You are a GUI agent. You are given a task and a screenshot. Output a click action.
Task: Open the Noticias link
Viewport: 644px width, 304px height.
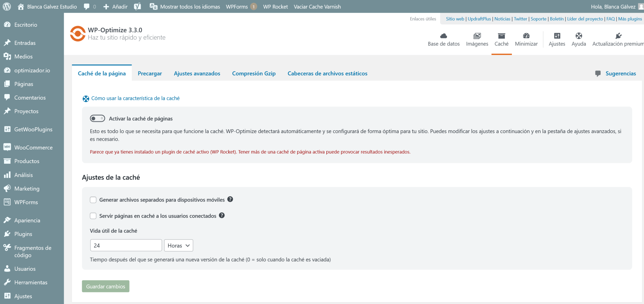coord(502,19)
